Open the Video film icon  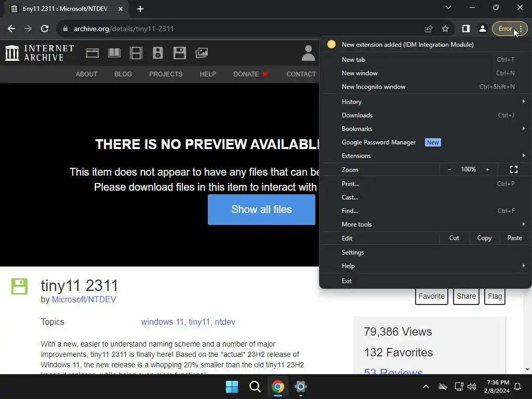[x=136, y=53]
